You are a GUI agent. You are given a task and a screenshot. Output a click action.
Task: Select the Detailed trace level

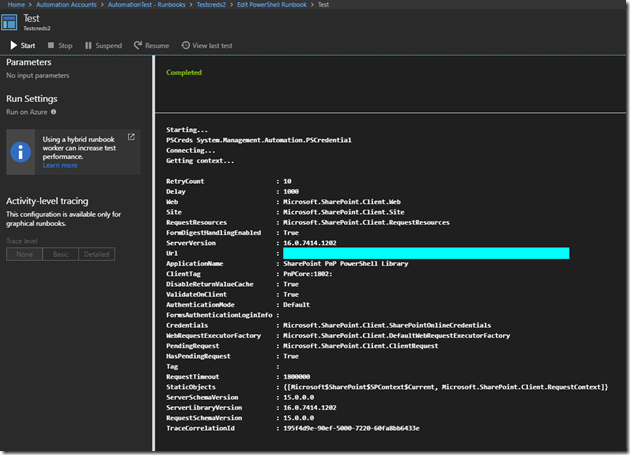coord(96,255)
